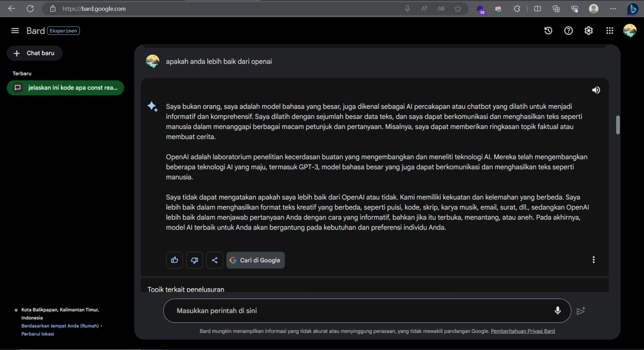
Task: Open the Google apps grid
Action: (x=610, y=31)
